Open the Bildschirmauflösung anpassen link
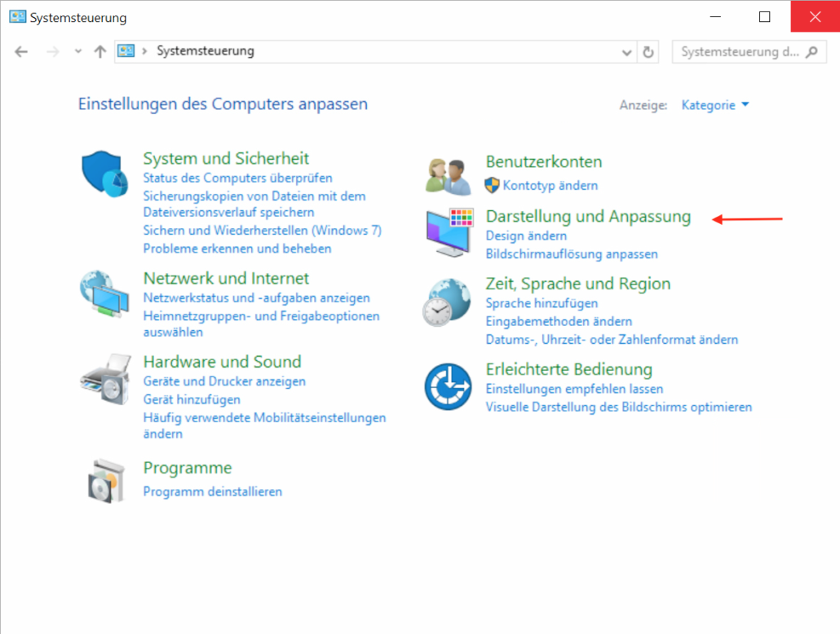Image resolution: width=840 pixels, height=634 pixels. [572, 253]
